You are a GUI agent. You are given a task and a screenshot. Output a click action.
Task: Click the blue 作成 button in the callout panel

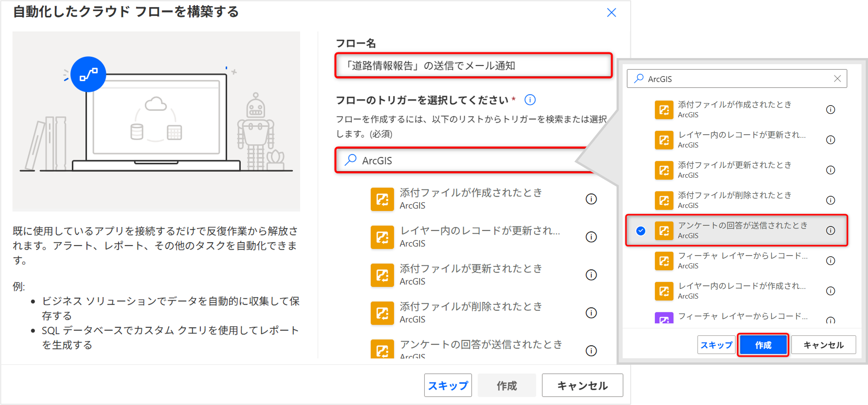click(x=763, y=345)
